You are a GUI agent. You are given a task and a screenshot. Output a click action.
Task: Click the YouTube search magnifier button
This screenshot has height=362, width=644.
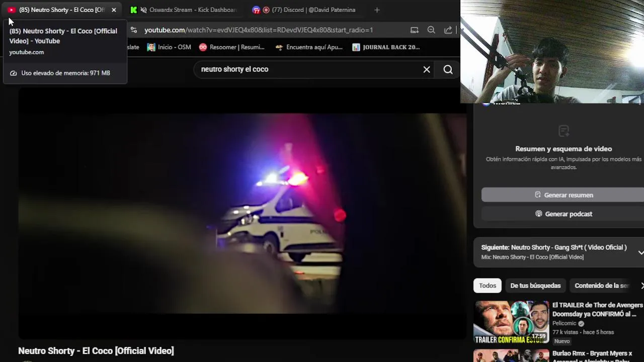point(448,69)
